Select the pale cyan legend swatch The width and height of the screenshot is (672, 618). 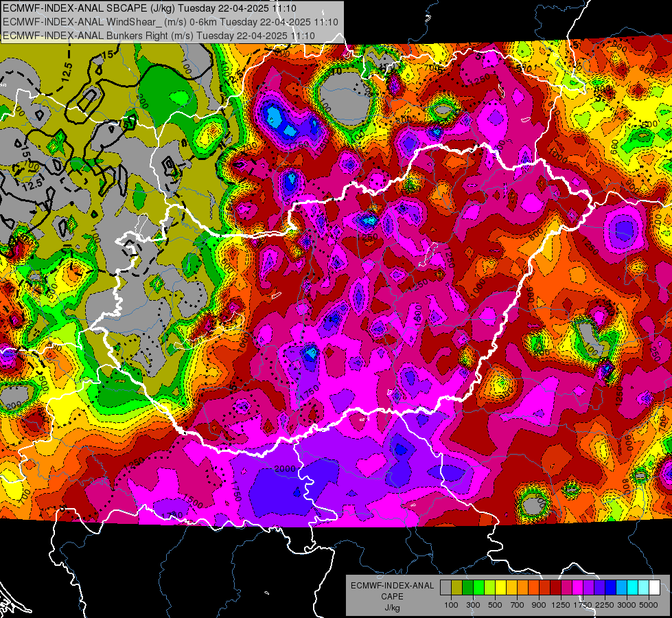click(644, 588)
